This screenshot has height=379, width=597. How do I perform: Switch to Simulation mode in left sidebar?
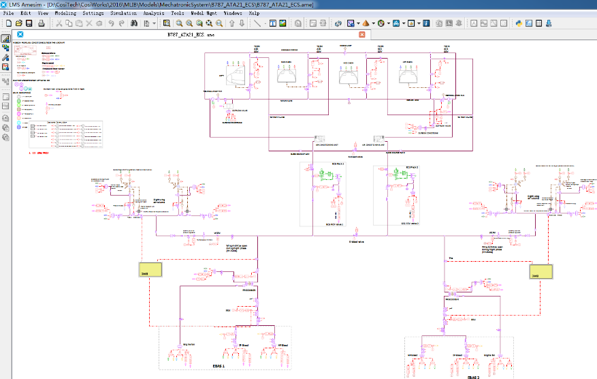(x=6, y=67)
